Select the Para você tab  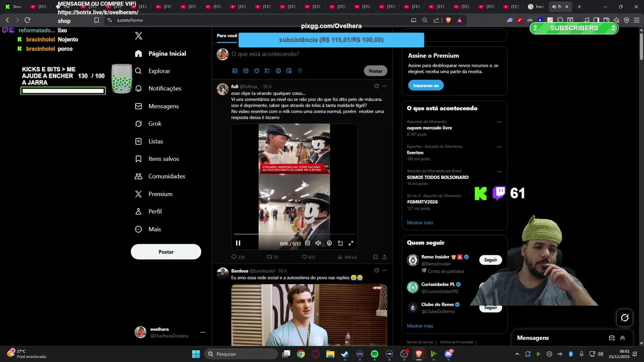[227, 36]
